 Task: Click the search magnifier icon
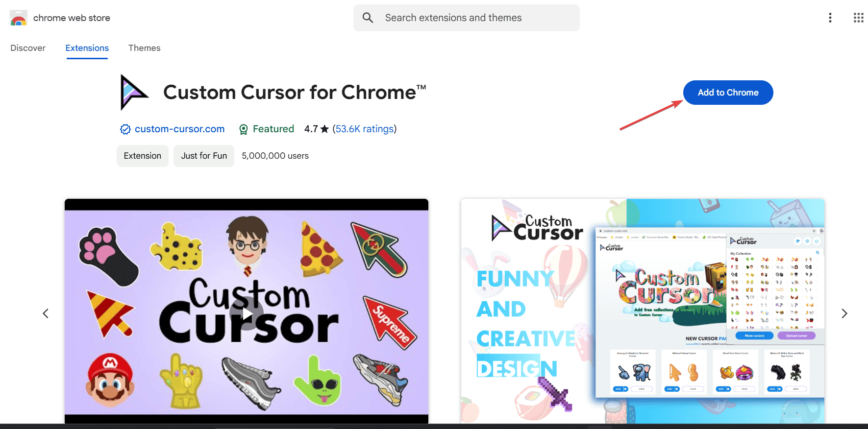[x=368, y=18]
